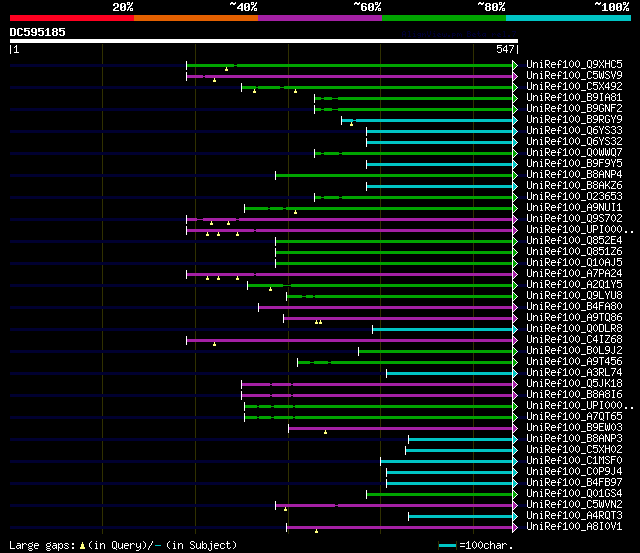
Task: Click the yellow gap marker in B9EW03 row
Action: (325, 432)
